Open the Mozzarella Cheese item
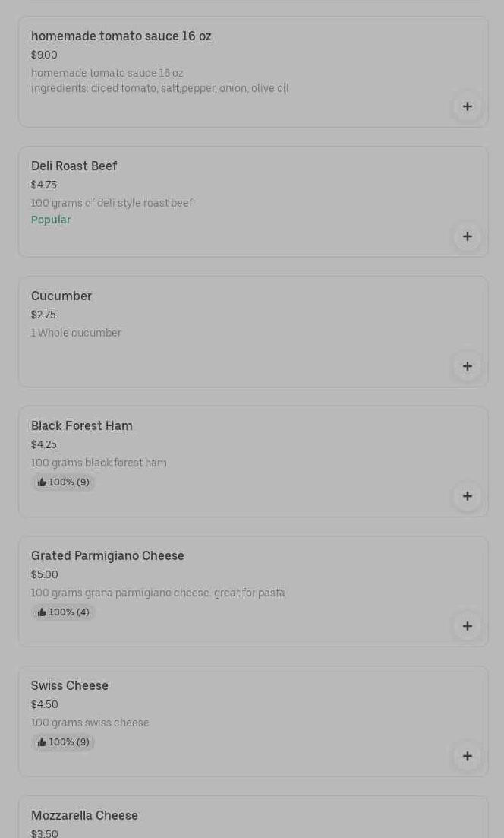 pyautogui.click(x=84, y=816)
